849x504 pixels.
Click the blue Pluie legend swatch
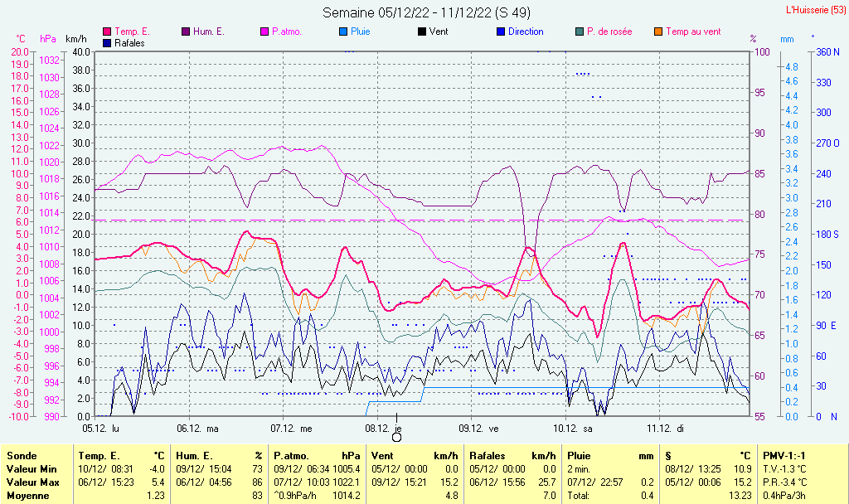tap(343, 32)
